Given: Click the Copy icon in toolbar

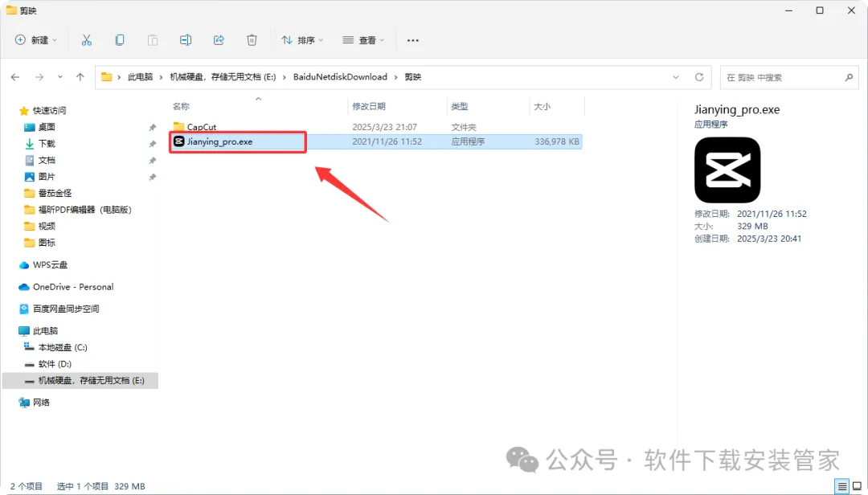Looking at the screenshot, I should [120, 40].
